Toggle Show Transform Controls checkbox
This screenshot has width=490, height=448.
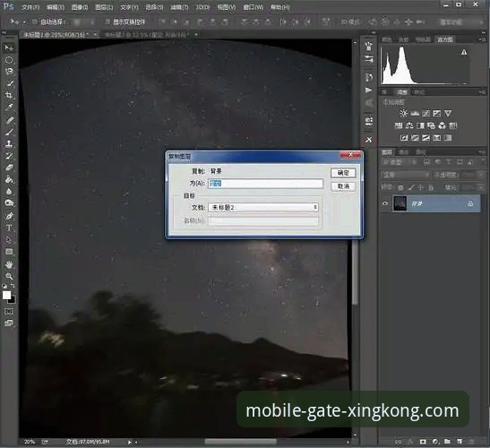coord(107,22)
